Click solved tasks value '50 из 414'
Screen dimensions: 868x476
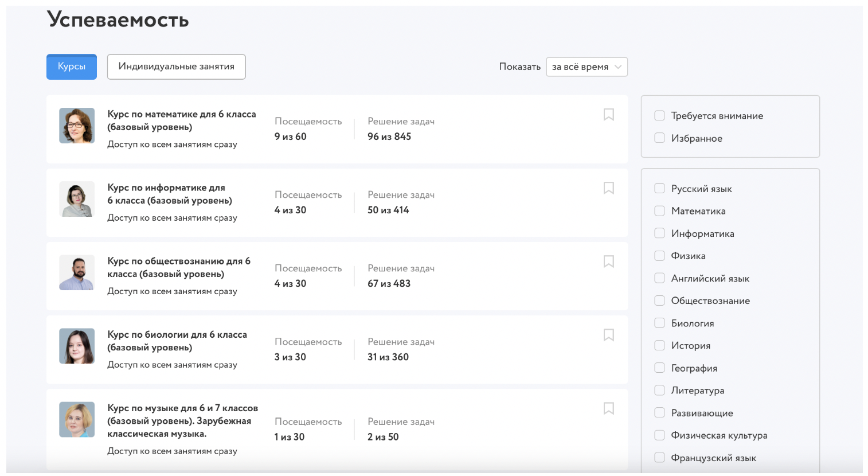388,210
